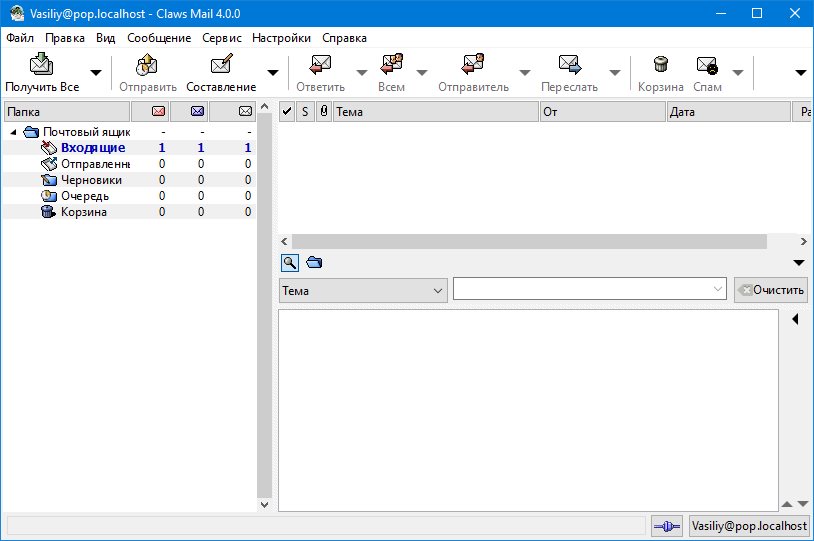This screenshot has width=814, height=541.
Task: Sort messages by От column header
Action: pyautogui.click(x=603, y=112)
